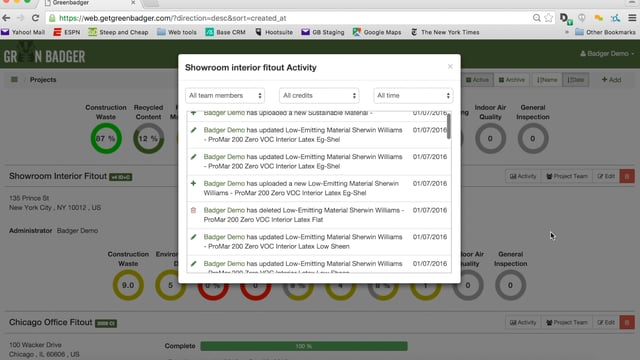Select the Active projects filter
Screen dimensions: 640x360
478,80
